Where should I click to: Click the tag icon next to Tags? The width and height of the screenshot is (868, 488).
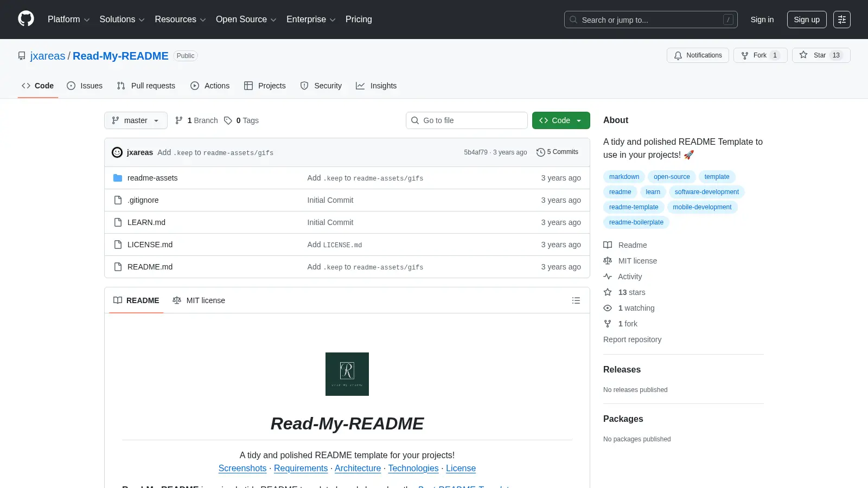[228, 120]
